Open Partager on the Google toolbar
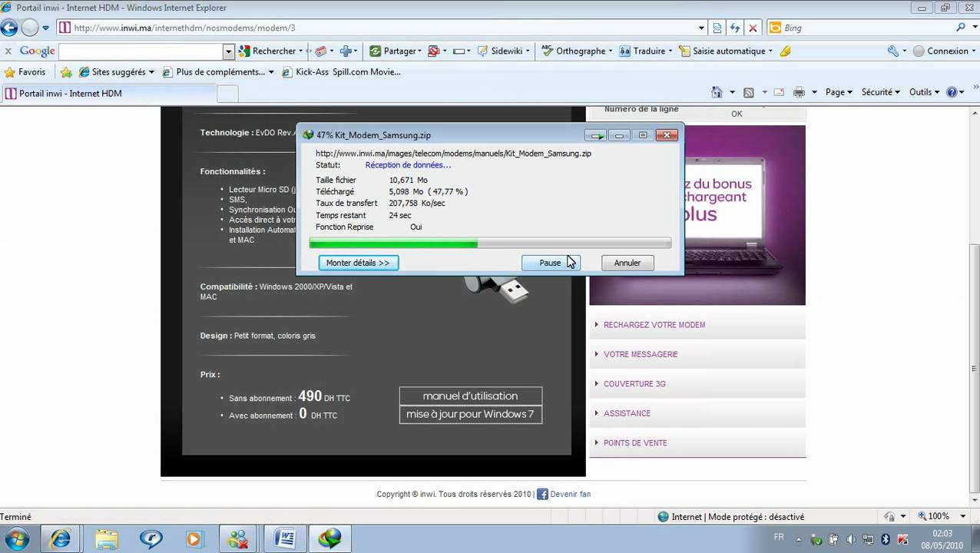This screenshot has width=980, height=553. tap(396, 51)
